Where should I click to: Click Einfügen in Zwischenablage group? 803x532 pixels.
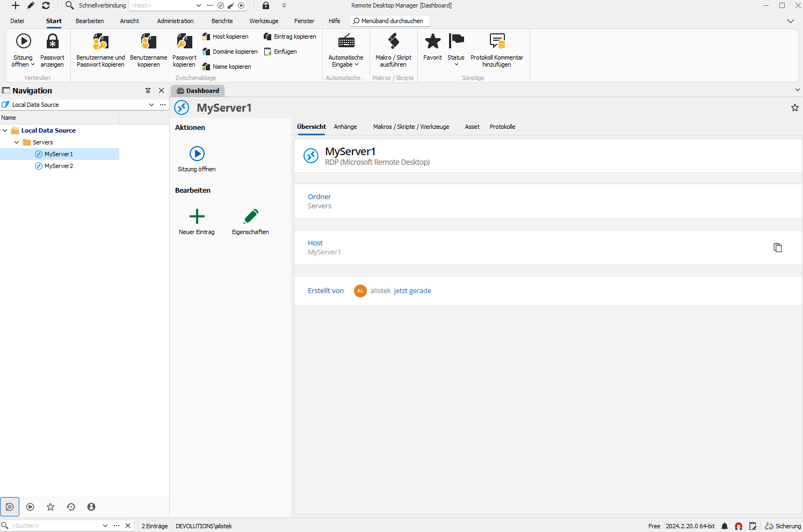point(280,52)
